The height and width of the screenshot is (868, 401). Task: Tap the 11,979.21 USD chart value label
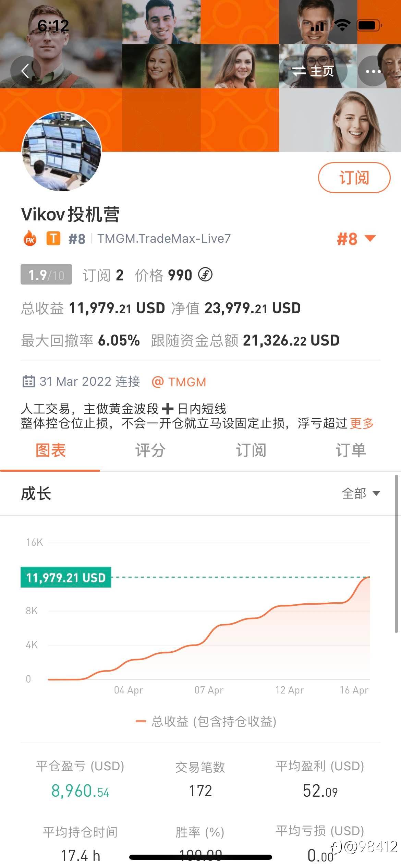[x=66, y=578]
